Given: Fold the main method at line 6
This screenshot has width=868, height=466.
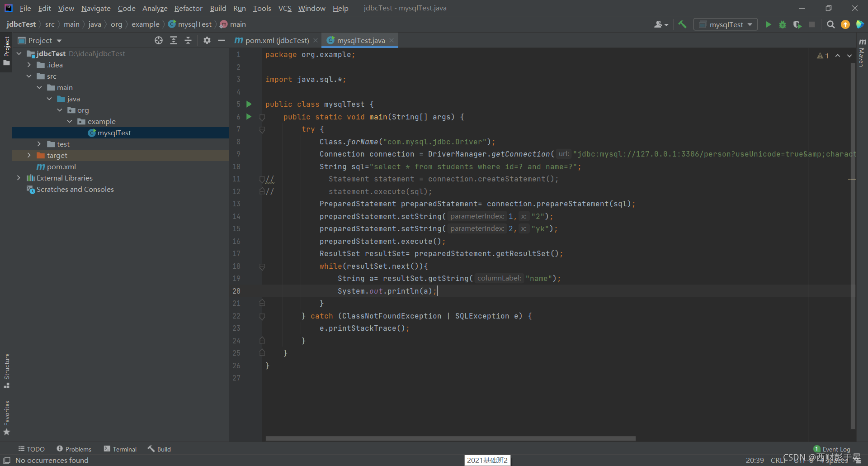Looking at the screenshot, I should pyautogui.click(x=262, y=117).
